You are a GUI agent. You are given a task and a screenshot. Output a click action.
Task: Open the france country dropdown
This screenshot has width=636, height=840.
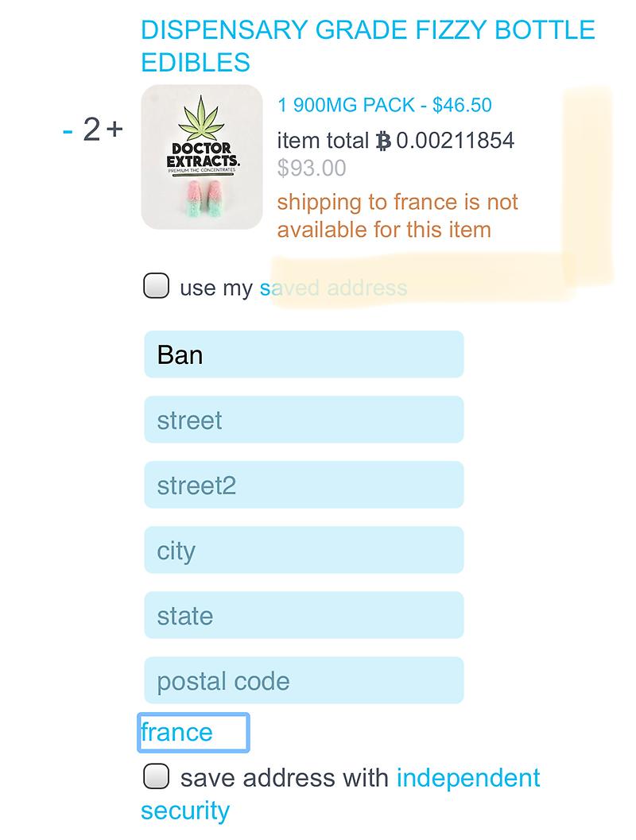coord(193,732)
